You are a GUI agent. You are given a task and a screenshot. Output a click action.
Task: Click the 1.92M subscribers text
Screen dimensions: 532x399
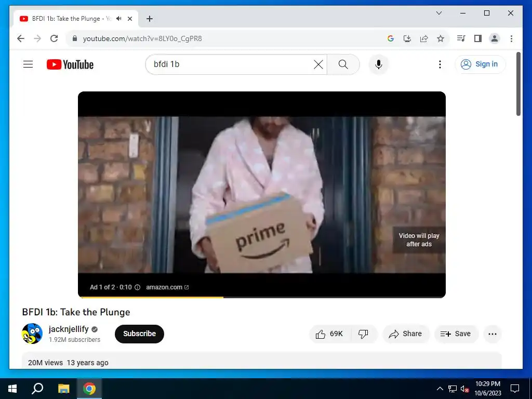75,340
